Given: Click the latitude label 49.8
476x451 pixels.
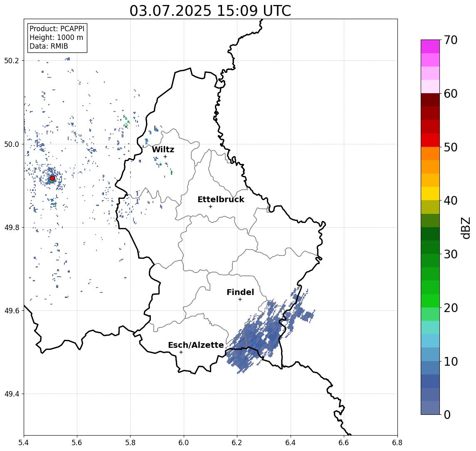Looking at the screenshot, I should [x=12, y=227].
